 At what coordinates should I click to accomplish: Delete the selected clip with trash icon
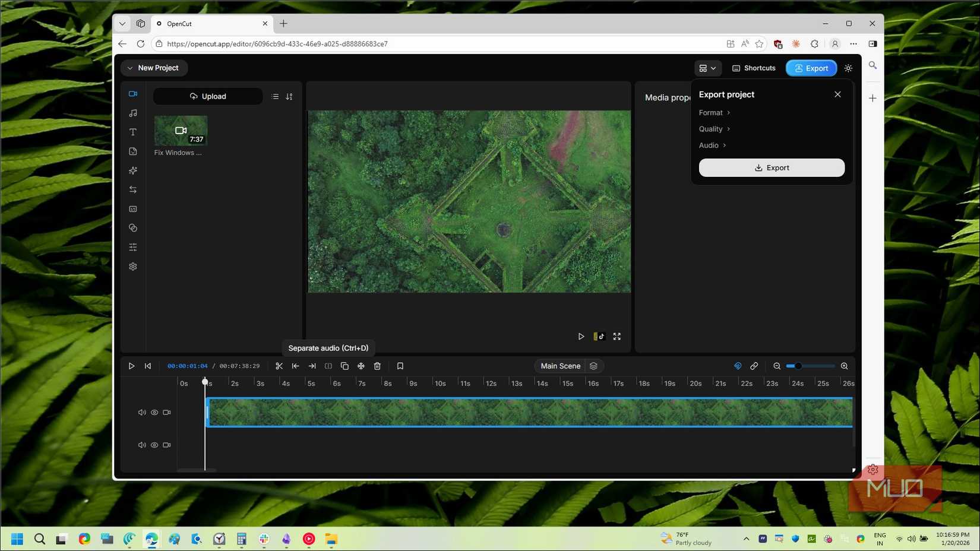click(x=377, y=366)
